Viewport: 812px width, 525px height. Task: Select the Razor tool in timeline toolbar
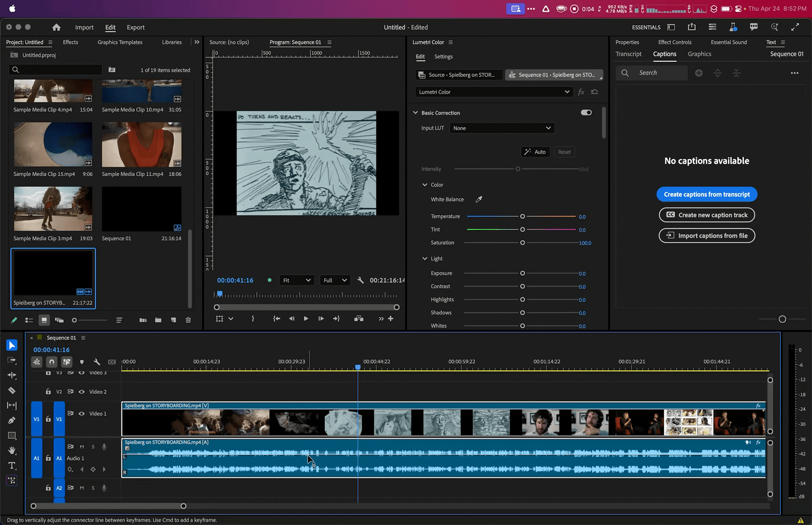tap(12, 391)
